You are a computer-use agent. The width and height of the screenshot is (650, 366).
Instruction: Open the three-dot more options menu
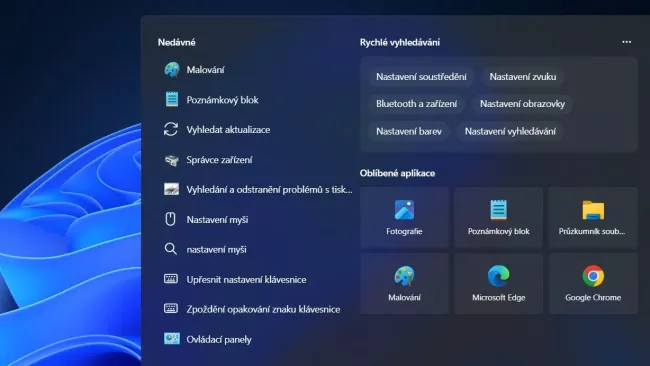tap(626, 42)
